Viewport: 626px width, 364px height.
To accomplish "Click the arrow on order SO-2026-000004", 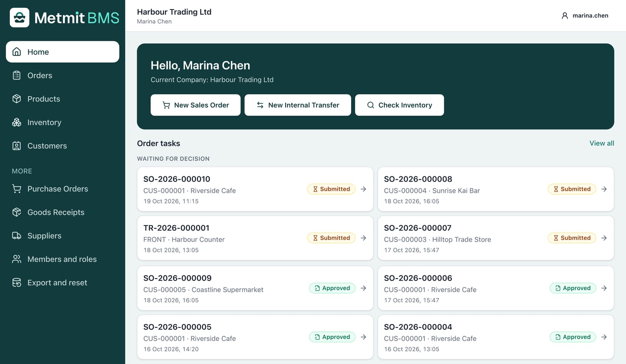I will pyautogui.click(x=604, y=337).
